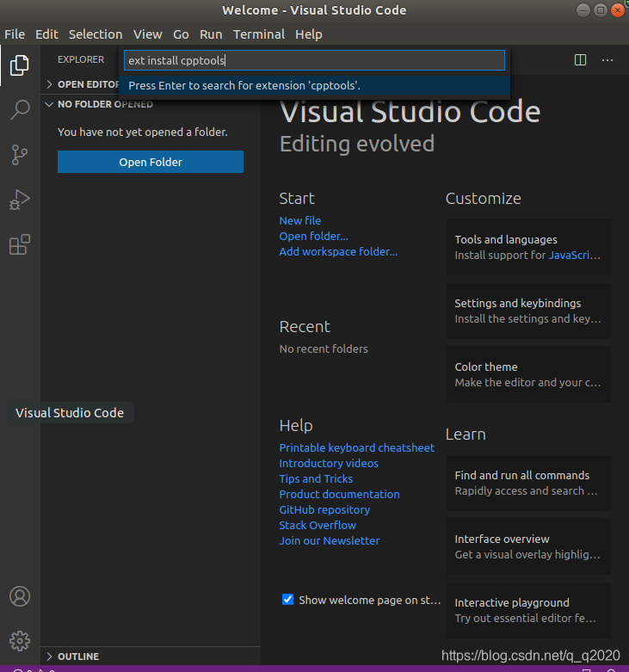629x672 pixels.
Task: Open the Explorer view in activity bar
Action: (x=20, y=65)
